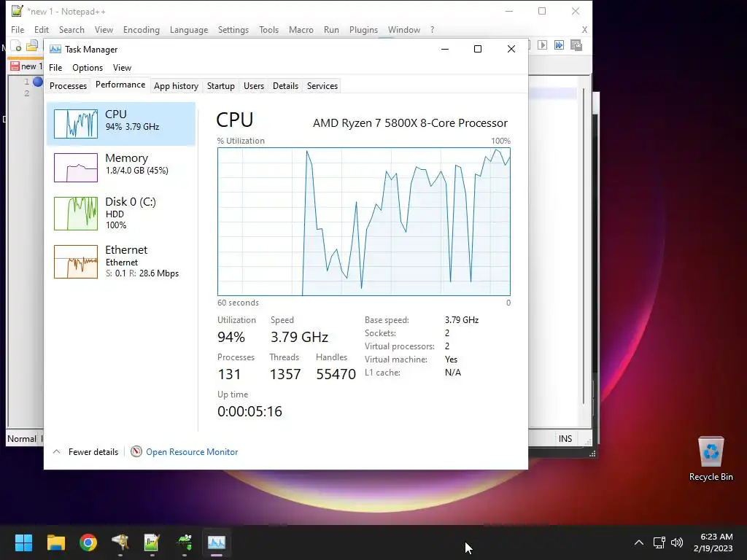The image size is (747, 560).
Task: Switch to the Performance tab
Action: 120,85
